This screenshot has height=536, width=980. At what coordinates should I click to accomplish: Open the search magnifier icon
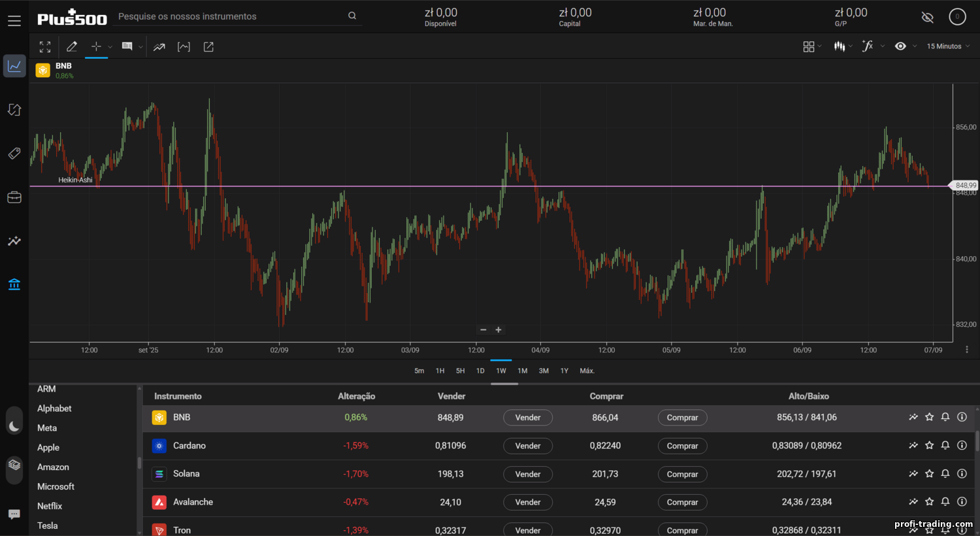[351, 15]
